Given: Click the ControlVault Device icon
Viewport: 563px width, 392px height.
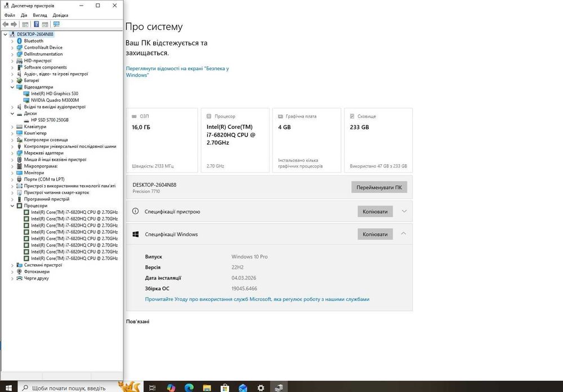Looking at the screenshot, I should point(19,47).
